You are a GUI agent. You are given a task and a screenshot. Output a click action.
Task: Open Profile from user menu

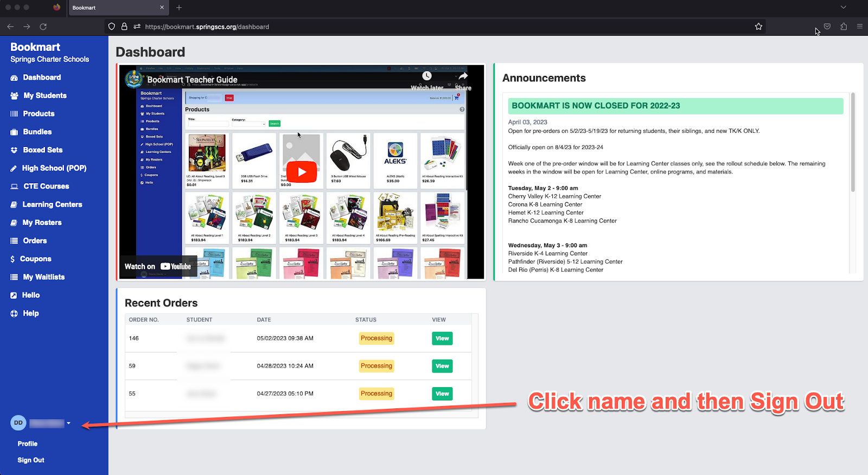pos(28,444)
